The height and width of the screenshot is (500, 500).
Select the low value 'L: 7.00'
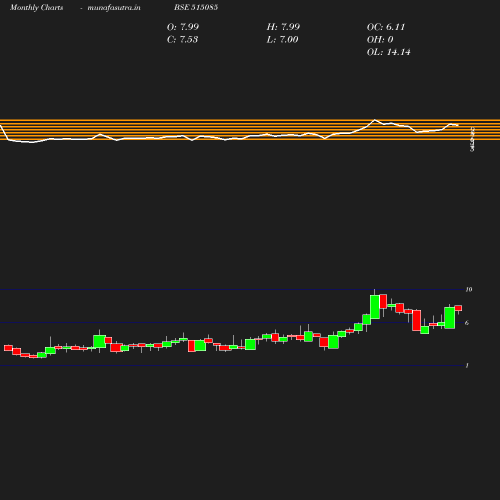coord(282,40)
